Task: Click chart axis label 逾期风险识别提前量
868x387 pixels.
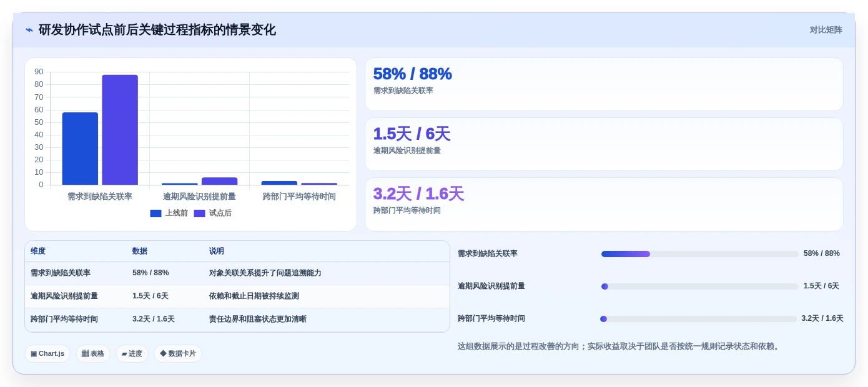Action: point(199,196)
